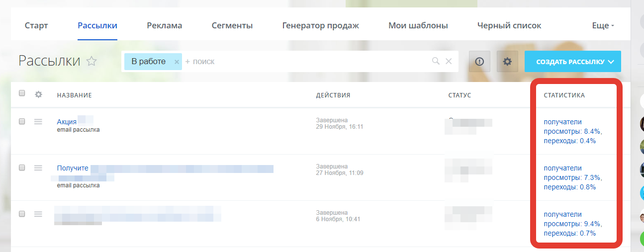Screen dimensions: 644x252
Task: Switch to the Рассылки tab
Action: click(97, 25)
